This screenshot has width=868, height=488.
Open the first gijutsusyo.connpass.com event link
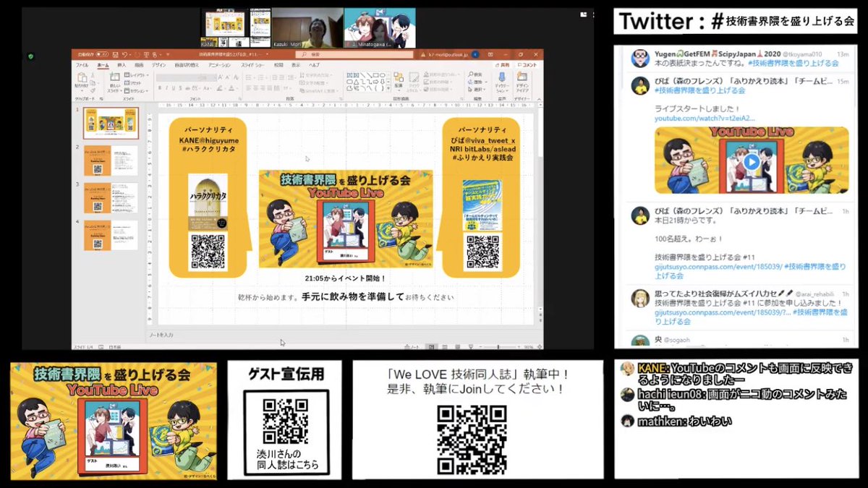719,267
